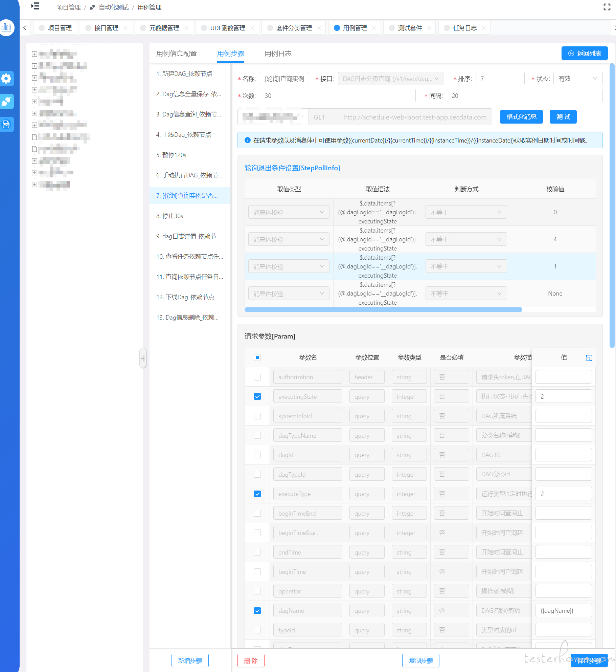Collapse the sidebar menu hamburger icon
This screenshot has height=672, width=616.
click(x=35, y=6)
